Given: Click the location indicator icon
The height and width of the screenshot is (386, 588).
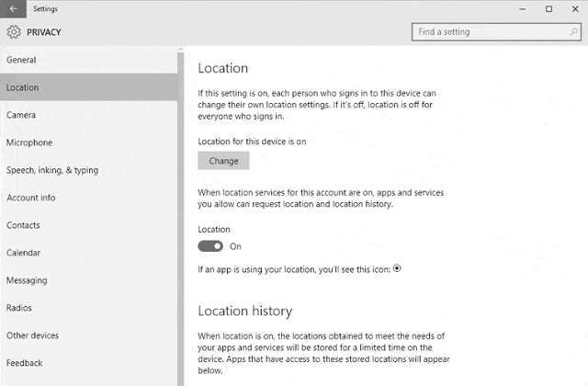Looking at the screenshot, I should (x=397, y=268).
